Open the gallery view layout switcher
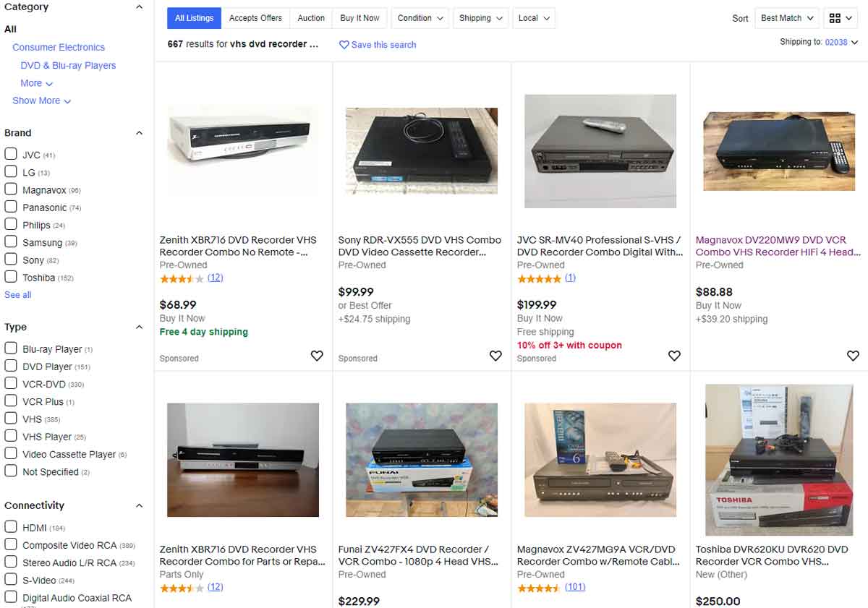This screenshot has width=868, height=608. 840,18
